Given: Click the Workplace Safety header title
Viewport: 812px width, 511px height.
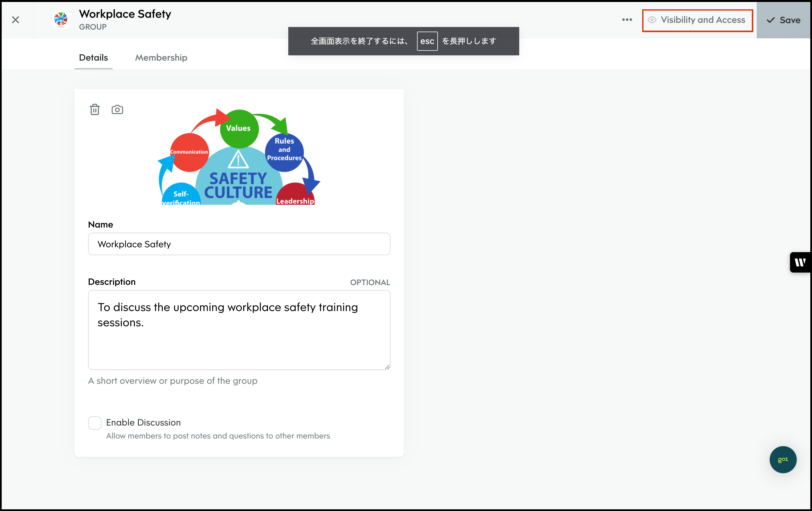Looking at the screenshot, I should pos(125,14).
